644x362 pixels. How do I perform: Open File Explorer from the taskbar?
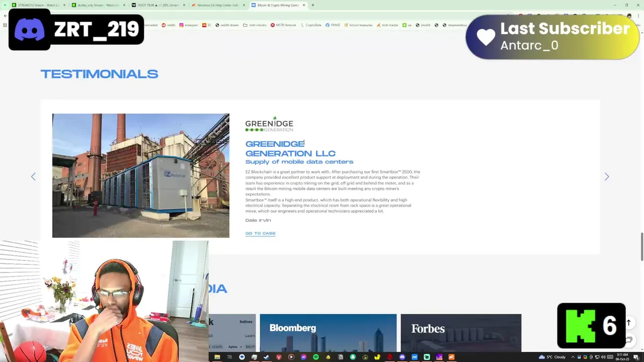(x=217, y=357)
